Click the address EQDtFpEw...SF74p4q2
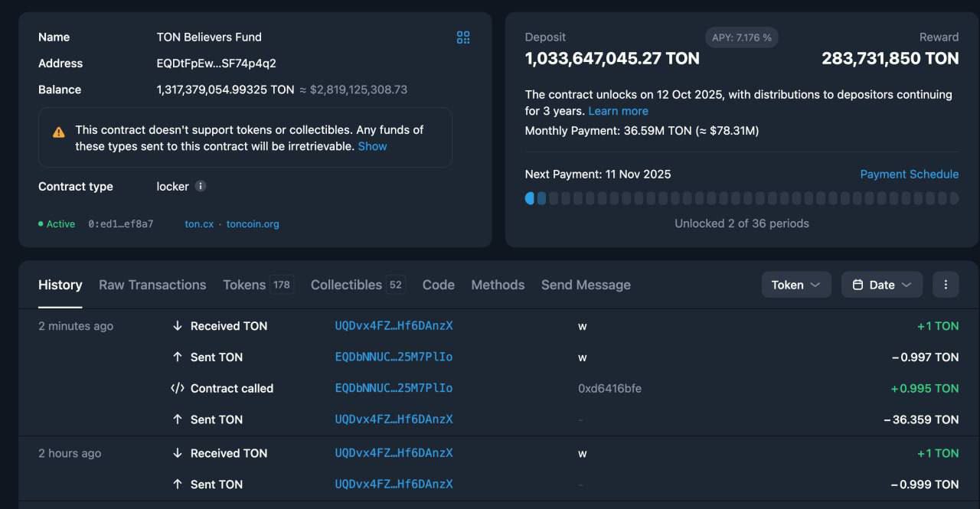The image size is (980, 509). [216, 64]
